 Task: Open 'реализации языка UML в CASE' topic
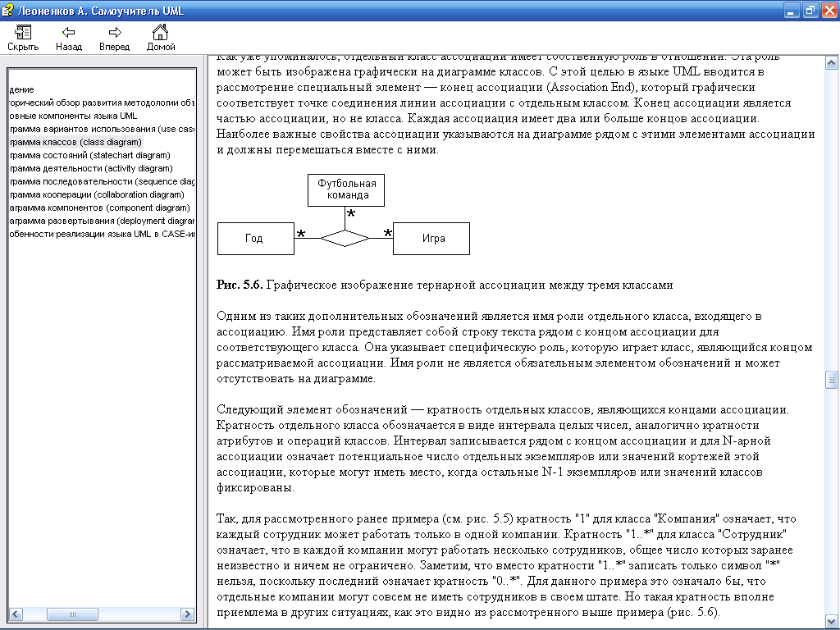pyautogui.click(x=102, y=234)
